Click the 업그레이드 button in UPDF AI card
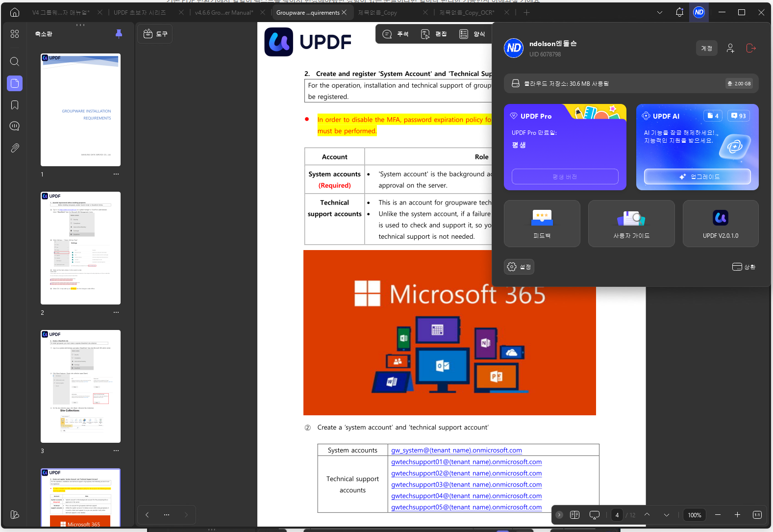 pyautogui.click(x=697, y=177)
